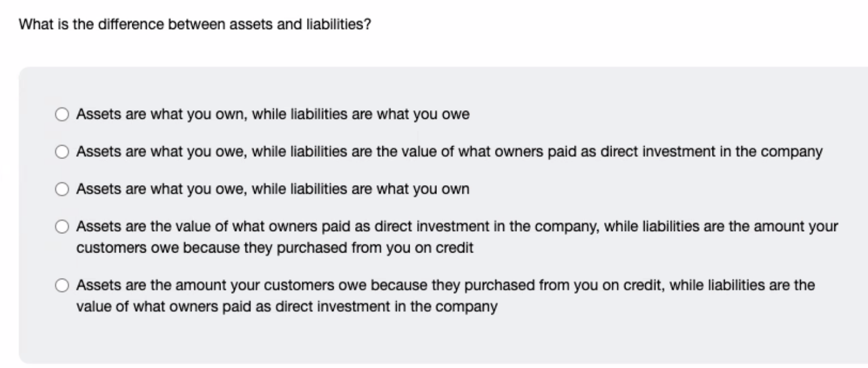Click the question text about assets and liabilities
Screen dimensions: 868x368
tap(194, 24)
